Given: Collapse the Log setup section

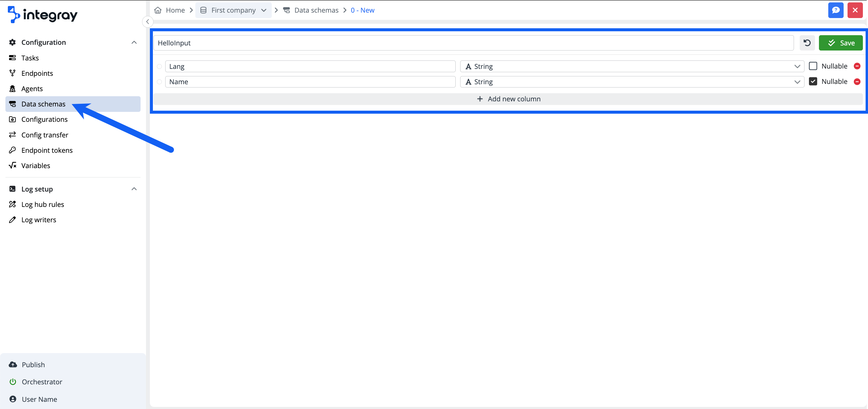Looking at the screenshot, I should (x=134, y=189).
